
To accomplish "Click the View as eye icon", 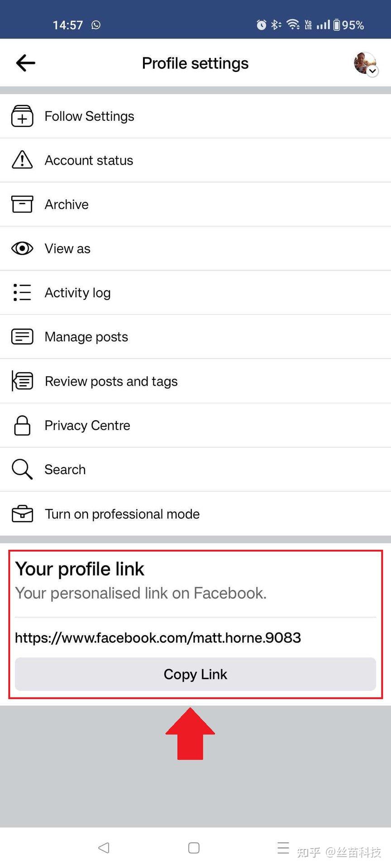I will pos(22,248).
